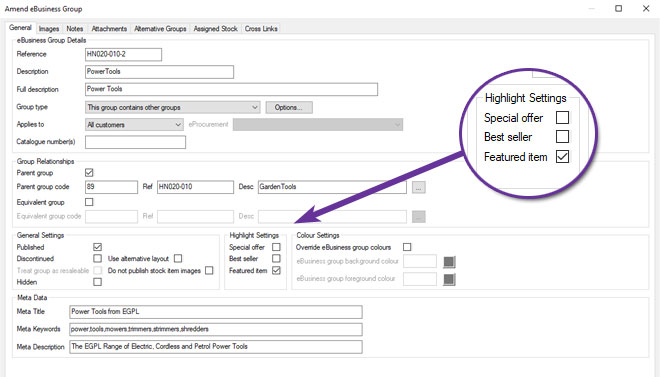
Task: Click the Catalogue number(s) field
Action: (x=135, y=142)
